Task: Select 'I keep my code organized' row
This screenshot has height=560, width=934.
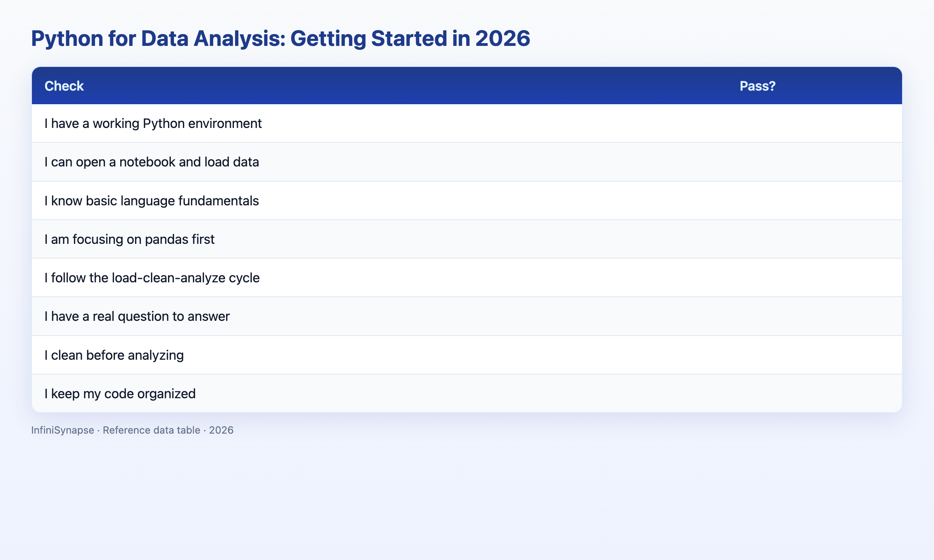Action: coord(467,393)
